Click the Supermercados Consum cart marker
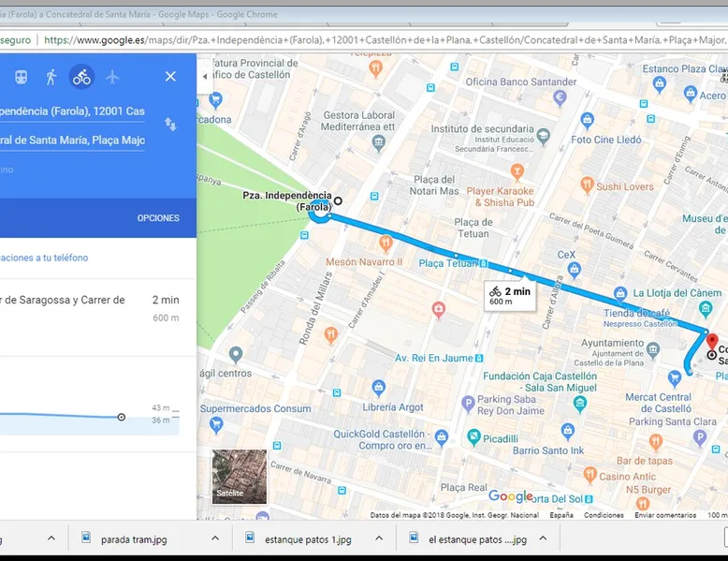This screenshot has height=561, width=728. point(216,424)
